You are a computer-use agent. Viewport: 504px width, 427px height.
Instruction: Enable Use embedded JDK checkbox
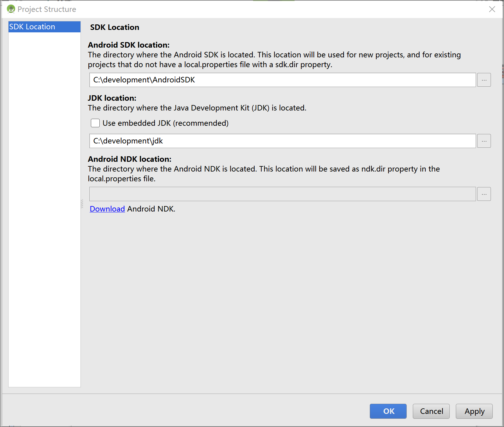click(x=95, y=123)
